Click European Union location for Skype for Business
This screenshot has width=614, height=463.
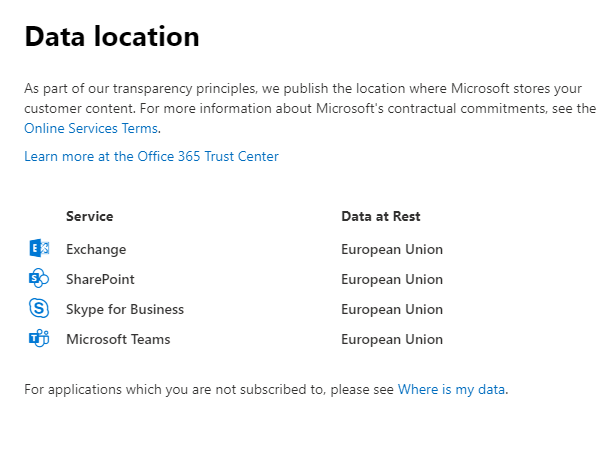tap(392, 309)
